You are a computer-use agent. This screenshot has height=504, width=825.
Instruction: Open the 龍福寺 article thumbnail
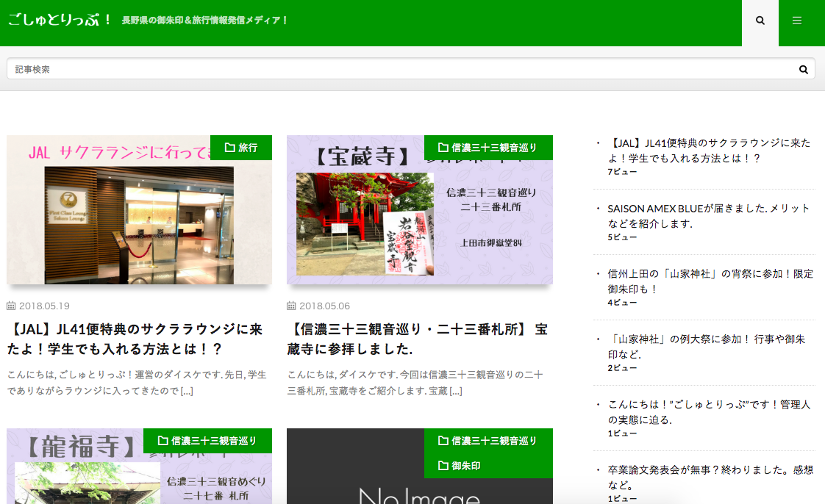point(140,466)
